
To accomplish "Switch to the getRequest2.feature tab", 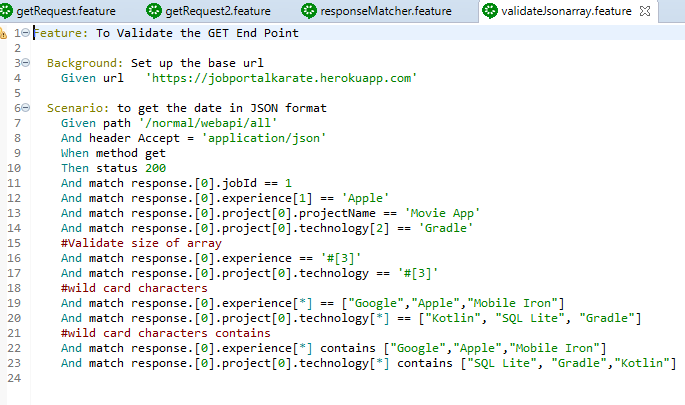I will coord(218,11).
